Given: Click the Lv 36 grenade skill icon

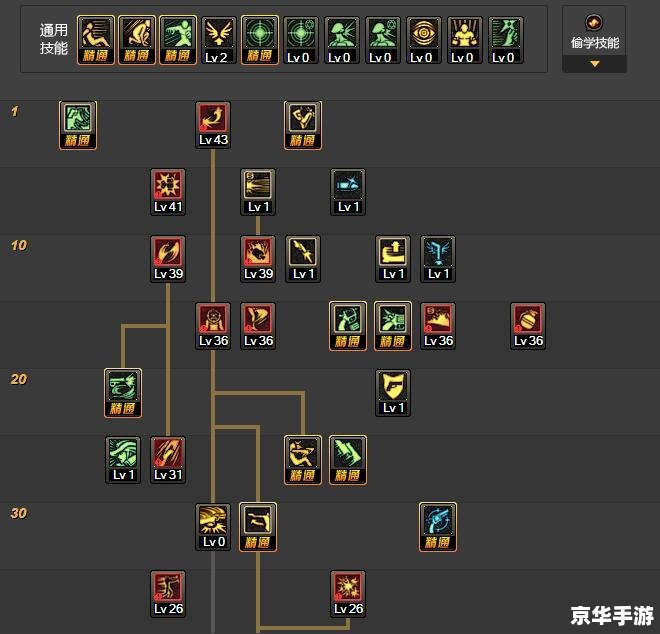Looking at the screenshot, I should click(x=528, y=326).
